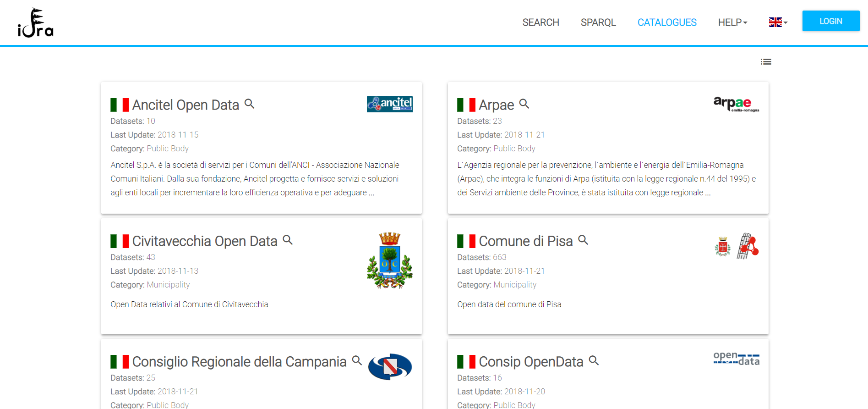Click 'Category: Municipality' on Civitavecchia card

pyautogui.click(x=150, y=285)
